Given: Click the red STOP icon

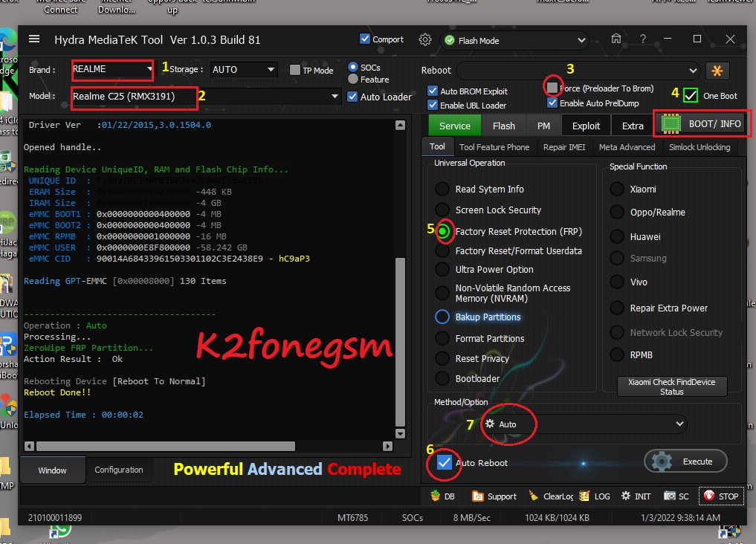Looking at the screenshot, I should pos(708,496).
